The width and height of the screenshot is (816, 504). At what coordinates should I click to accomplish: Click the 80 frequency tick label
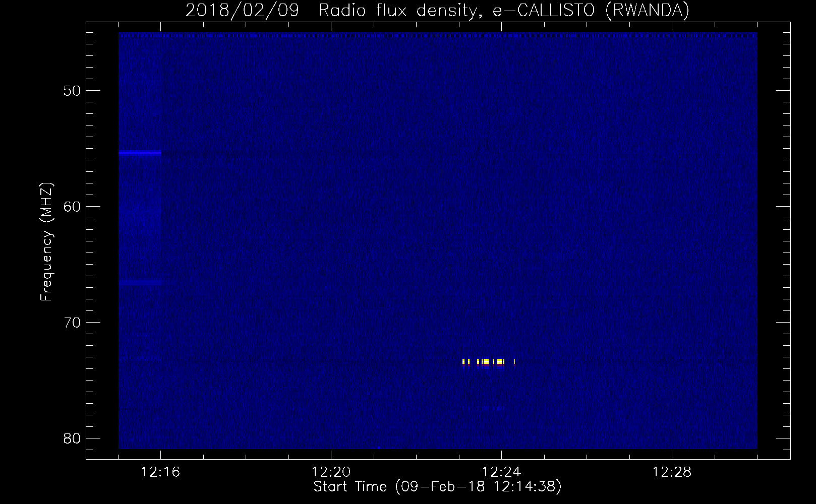(x=73, y=438)
